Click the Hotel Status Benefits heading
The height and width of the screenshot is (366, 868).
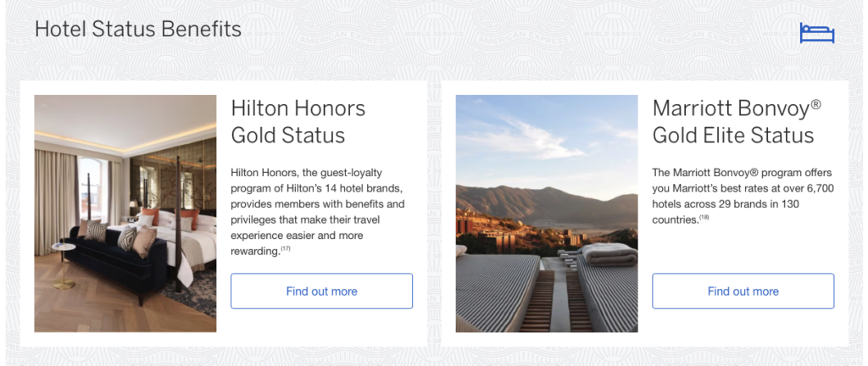click(x=138, y=30)
